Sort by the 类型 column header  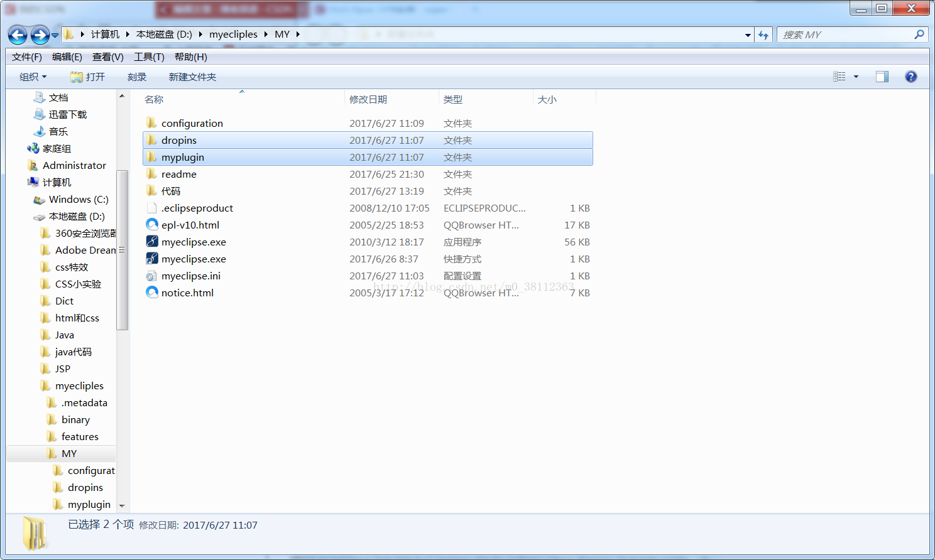pyautogui.click(x=453, y=100)
